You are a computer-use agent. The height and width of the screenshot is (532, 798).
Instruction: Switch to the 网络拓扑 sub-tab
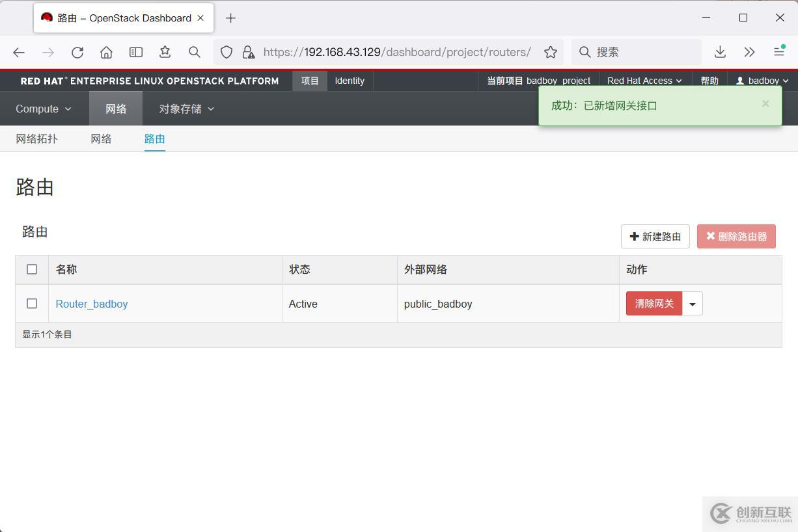[x=36, y=139]
